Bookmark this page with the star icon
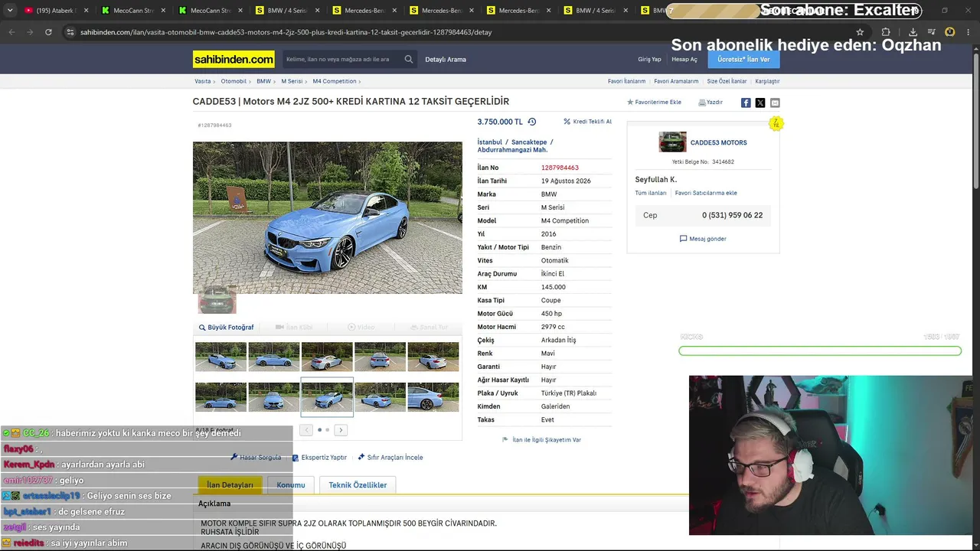This screenshot has height=551, width=980. 860,32
